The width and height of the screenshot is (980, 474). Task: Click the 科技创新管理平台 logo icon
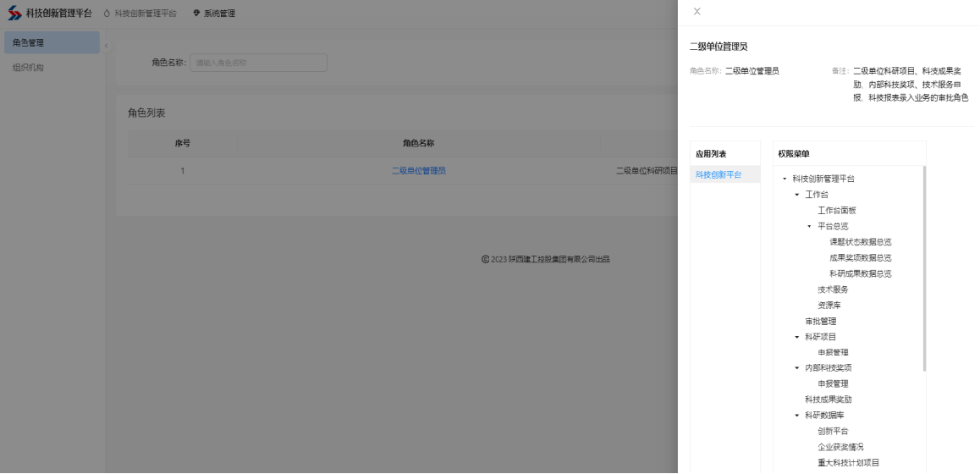(14, 14)
